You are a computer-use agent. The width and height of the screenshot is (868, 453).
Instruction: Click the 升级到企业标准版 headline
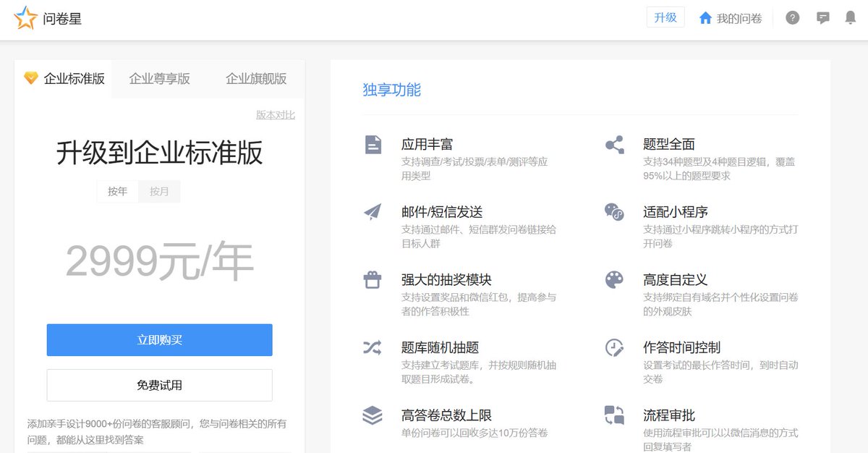pos(160,153)
